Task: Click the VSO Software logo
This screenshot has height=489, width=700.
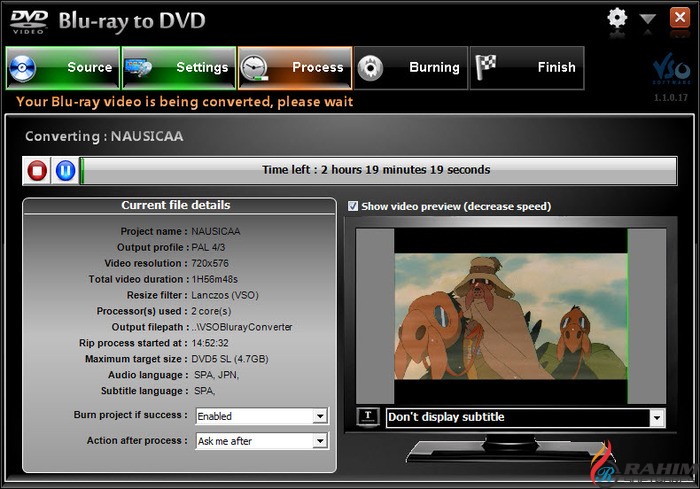Action: 671,69
